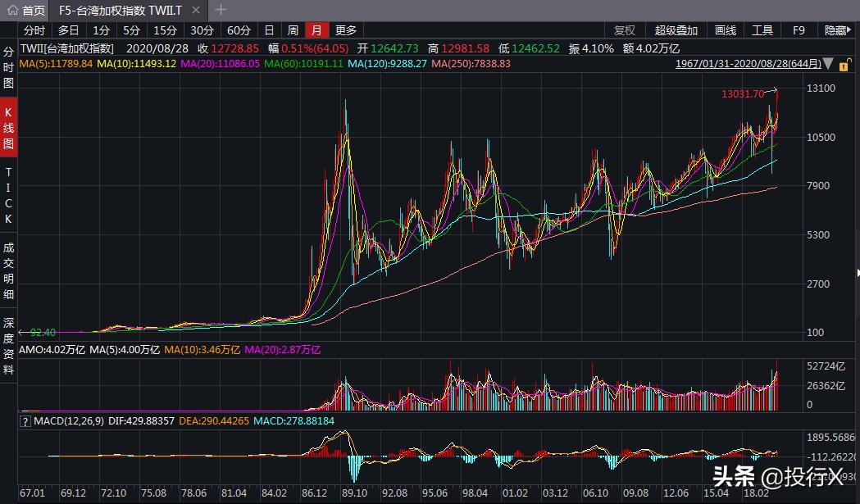This screenshot has height=504, width=860.
Task: Click the MA(5):11789.84 indicator label
Action: coord(56,64)
